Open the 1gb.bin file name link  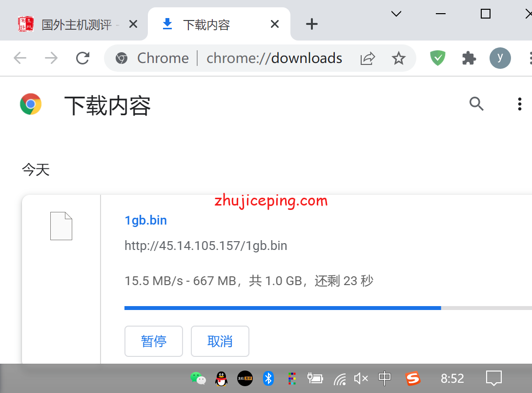146,220
